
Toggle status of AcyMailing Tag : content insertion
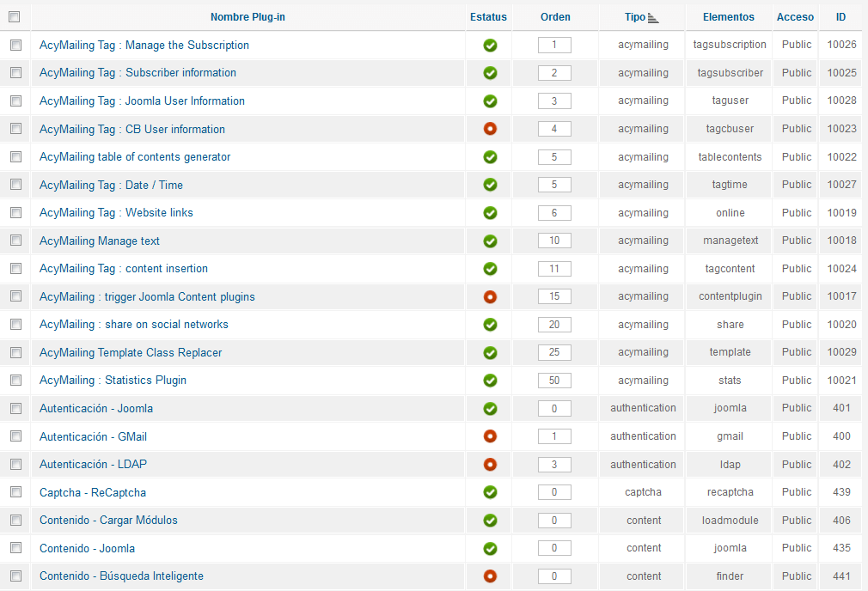click(x=490, y=269)
